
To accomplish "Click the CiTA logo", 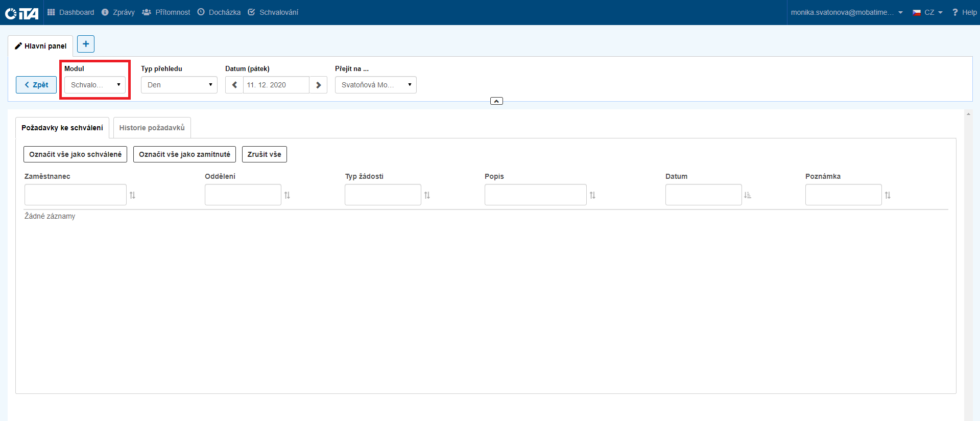I will tap(21, 13).
